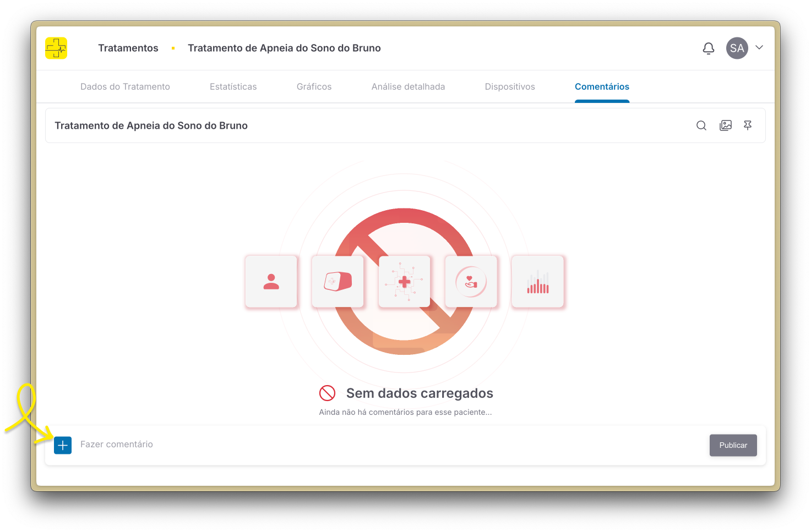Click the blue plus attachment button
The width and height of the screenshot is (811, 532).
pyautogui.click(x=63, y=445)
